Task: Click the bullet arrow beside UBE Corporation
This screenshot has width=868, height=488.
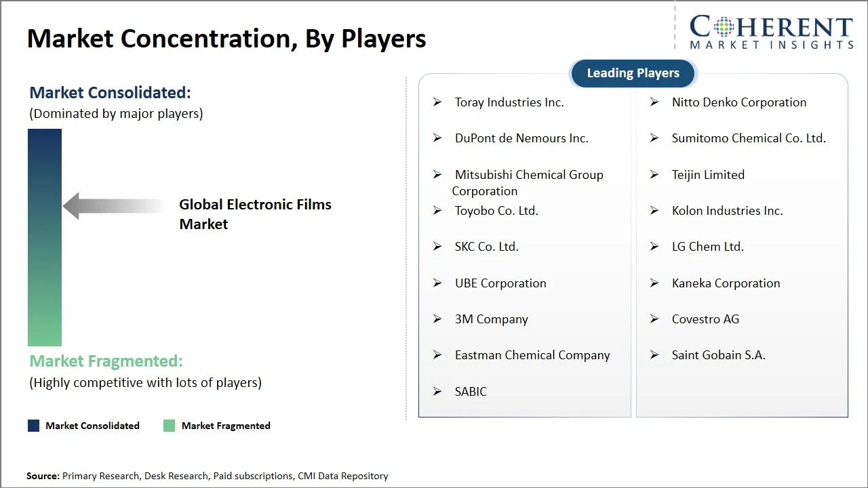Action: 437,283
